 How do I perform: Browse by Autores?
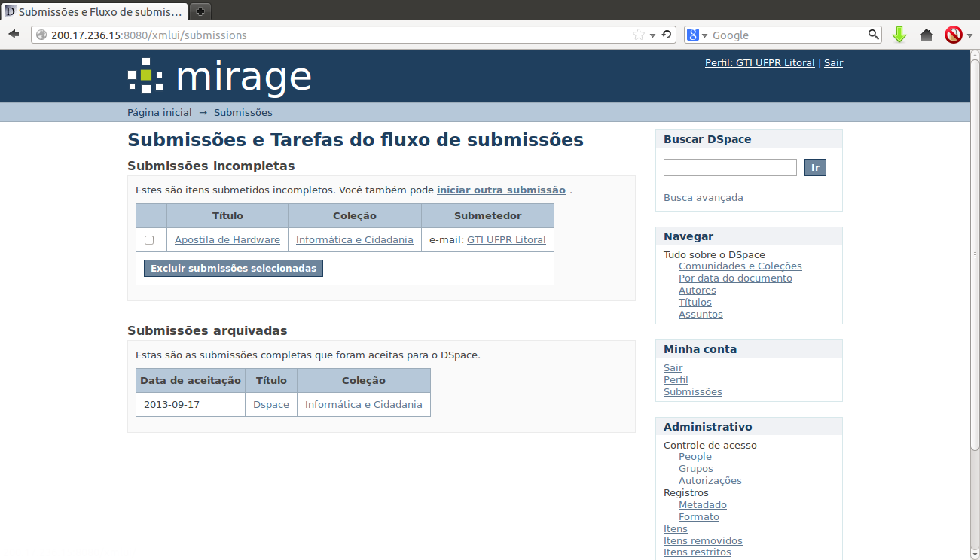698,291
